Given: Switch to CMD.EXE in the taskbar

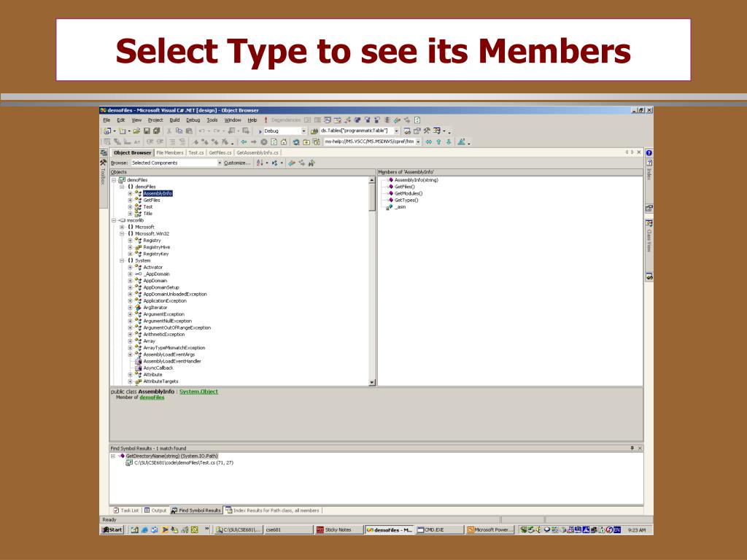Looking at the screenshot, I should coord(438,529).
